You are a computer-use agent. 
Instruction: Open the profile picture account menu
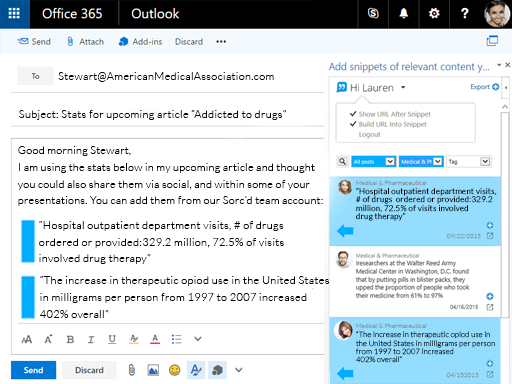pyautogui.click(x=497, y=14)
